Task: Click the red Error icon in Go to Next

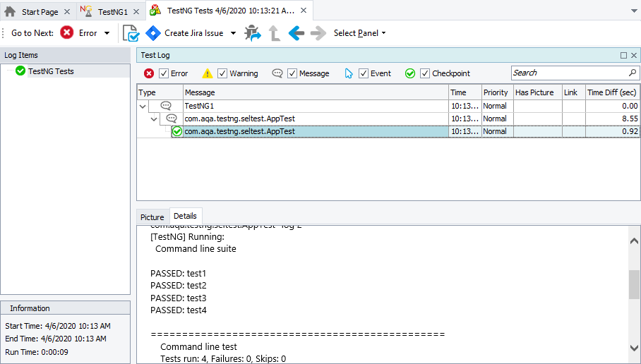Action: 67,33
